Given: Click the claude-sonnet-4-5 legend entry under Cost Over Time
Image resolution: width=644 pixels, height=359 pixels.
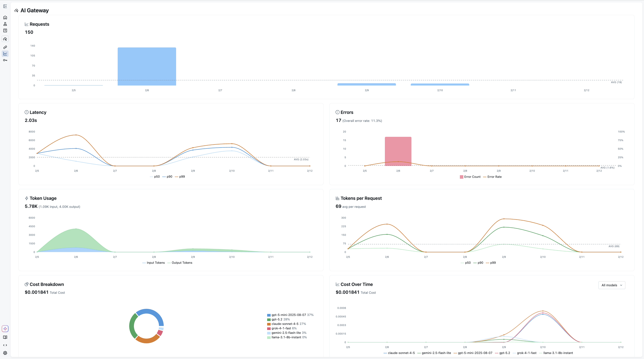Looking at the screenshot, I should [x=399, y=353].
